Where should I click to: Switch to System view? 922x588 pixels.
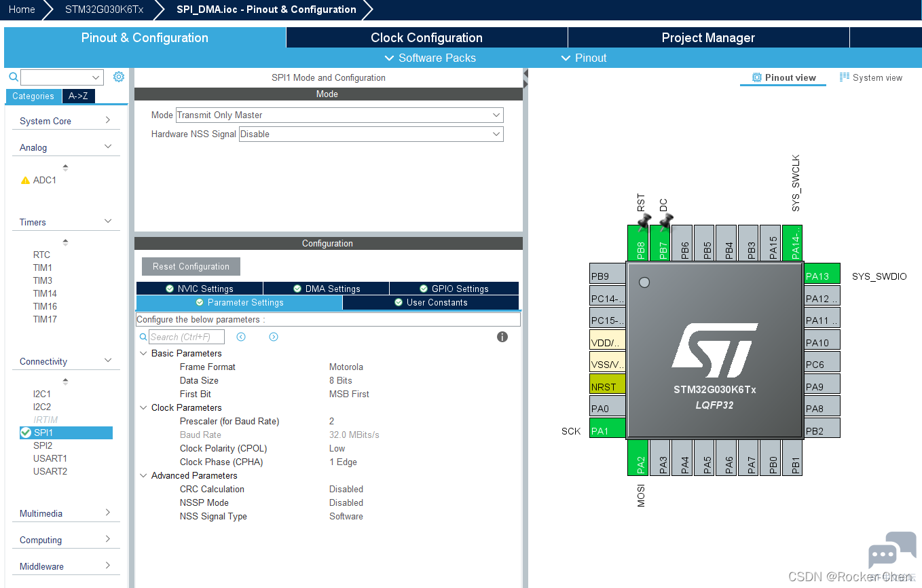pos(871,77)
